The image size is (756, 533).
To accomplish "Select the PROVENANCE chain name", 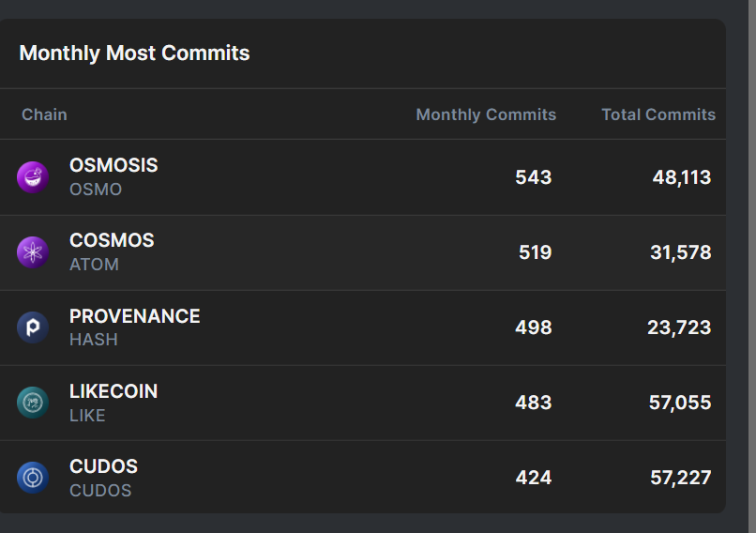I will 134,315.
